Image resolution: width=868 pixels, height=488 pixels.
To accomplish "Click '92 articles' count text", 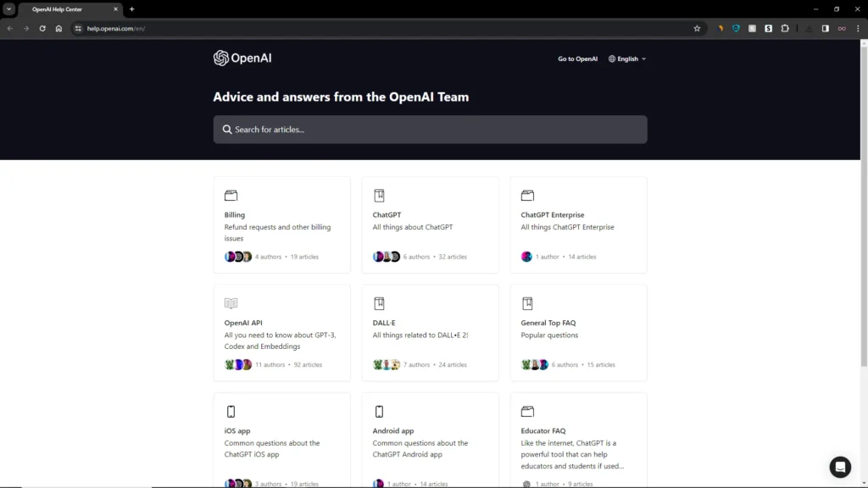I will tap(308, 364).
